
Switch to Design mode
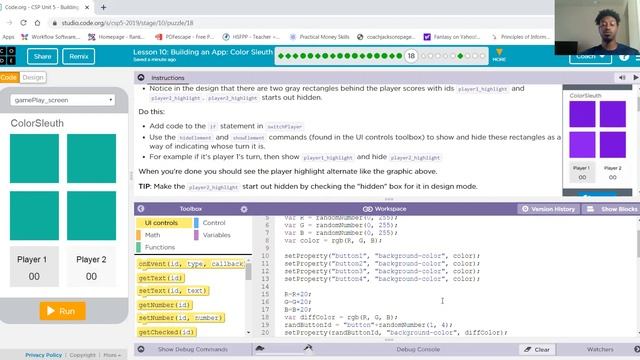click(33, 78)
